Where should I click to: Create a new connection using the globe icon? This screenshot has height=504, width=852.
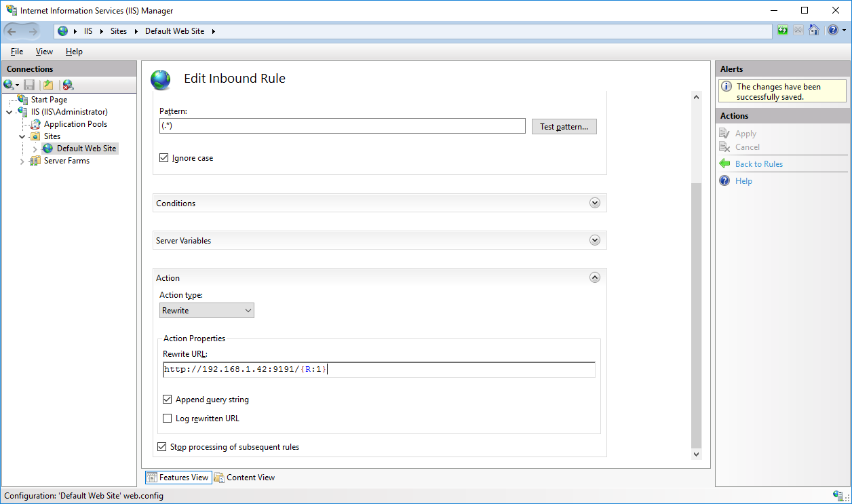9,84
